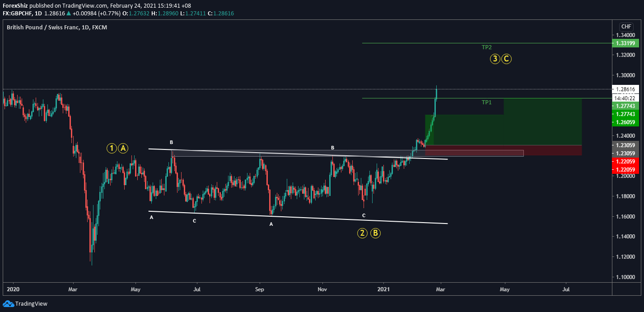The width and height of the screenshot is (644, 312).
Task: Select the dark red stop-loss zone
Action: tap(503, 150)
